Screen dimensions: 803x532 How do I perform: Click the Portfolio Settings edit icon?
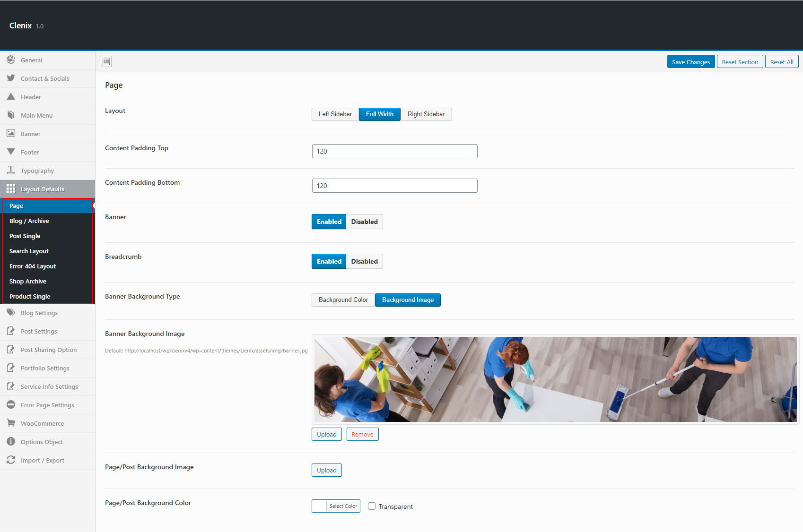pyautogui.click(x=11, y=368)
